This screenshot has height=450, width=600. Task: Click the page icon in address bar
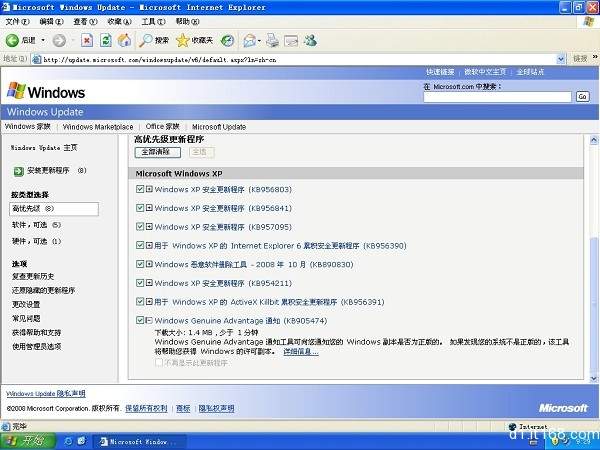tap(37, 59)
